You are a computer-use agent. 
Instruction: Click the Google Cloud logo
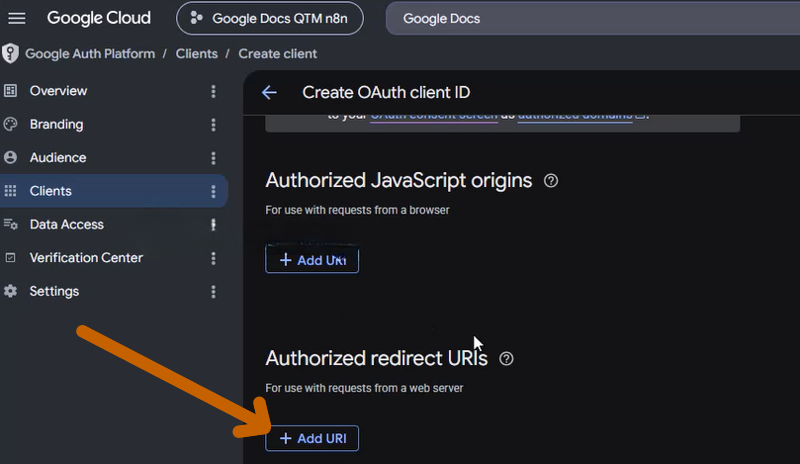(x=99, y=18)
